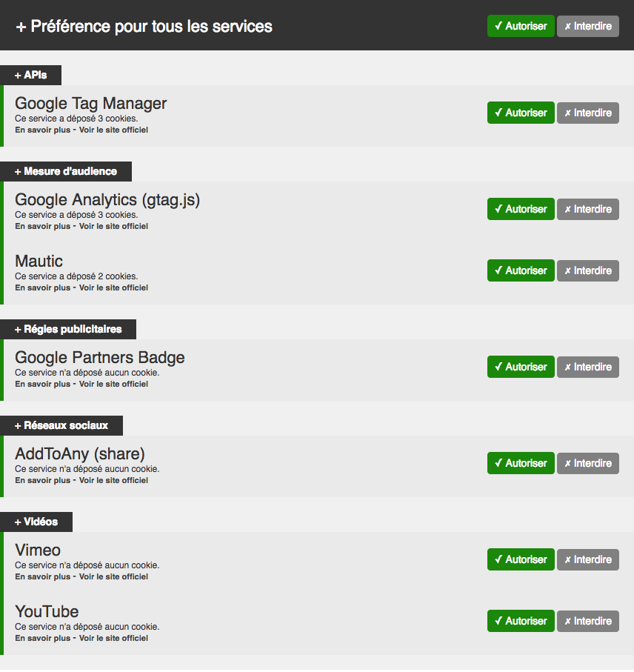Authorize the YouTube service

(521, 621)
